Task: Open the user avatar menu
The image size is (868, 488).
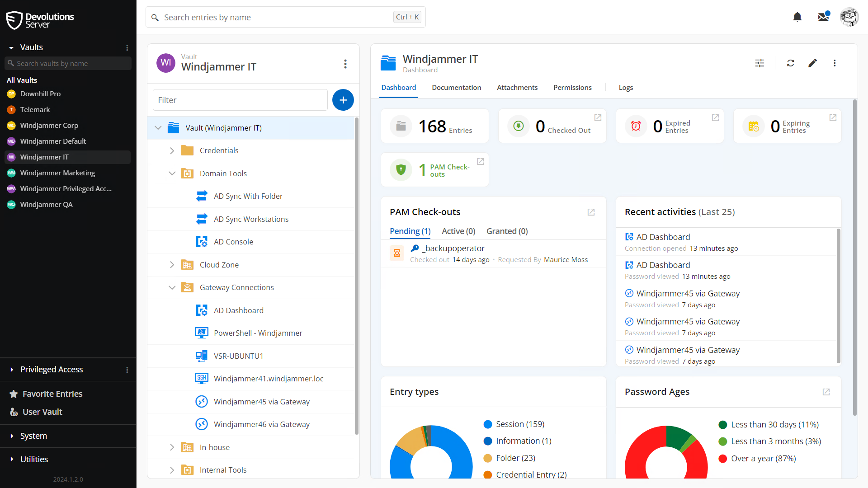Action: pos(849,17)
